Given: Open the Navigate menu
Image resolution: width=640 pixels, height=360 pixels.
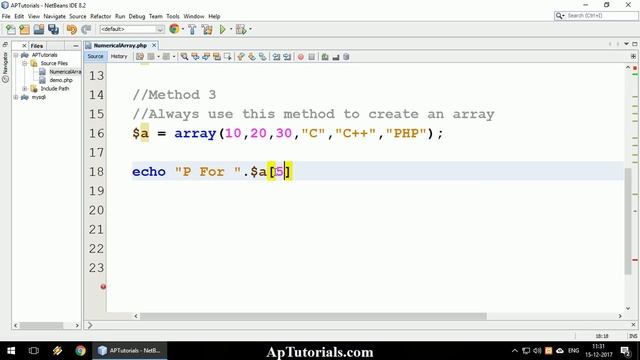Looking at the screenshot, I should coord(54,16).
